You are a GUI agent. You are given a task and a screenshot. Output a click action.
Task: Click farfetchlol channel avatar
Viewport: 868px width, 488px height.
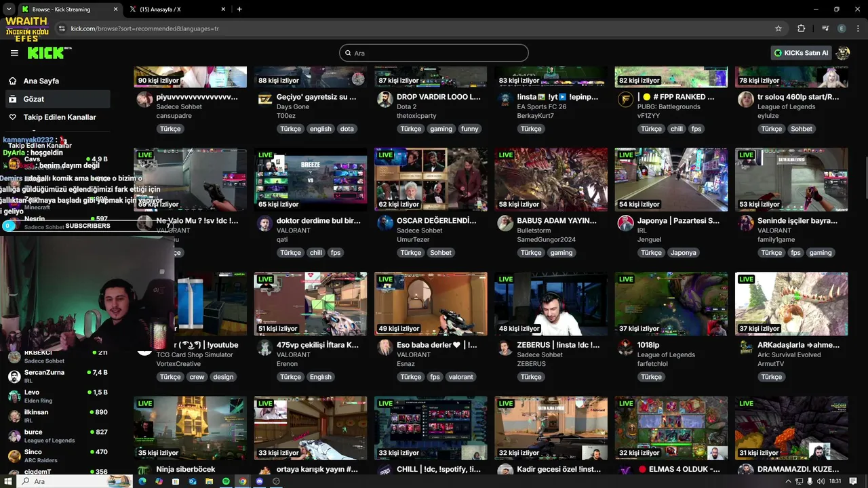coord(625,347)
